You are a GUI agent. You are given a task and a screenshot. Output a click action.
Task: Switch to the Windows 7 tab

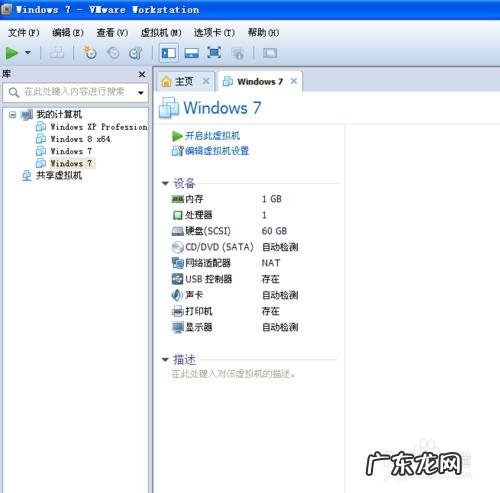tap(260, 81)
